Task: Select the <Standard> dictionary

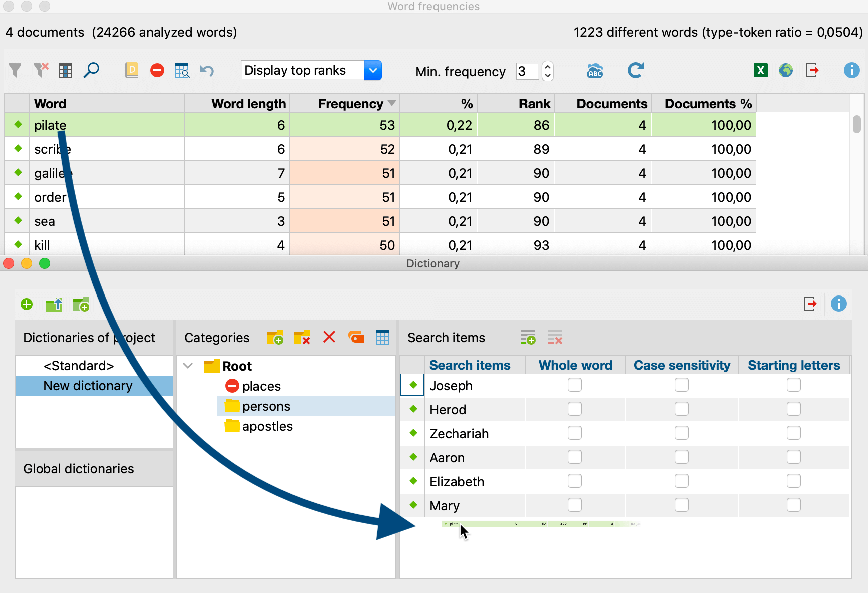Action: 79,366
